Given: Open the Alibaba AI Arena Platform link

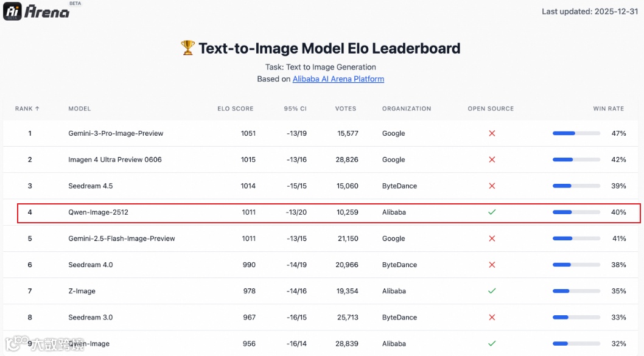Looking at the screenshot, I should coord(338,79).
